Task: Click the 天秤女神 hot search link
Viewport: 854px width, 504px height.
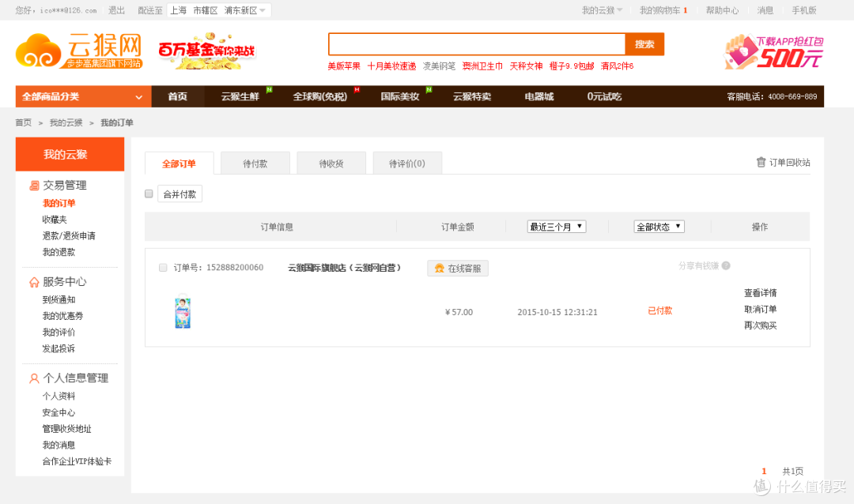Action: pyautogui.click(x=526, y=66)
